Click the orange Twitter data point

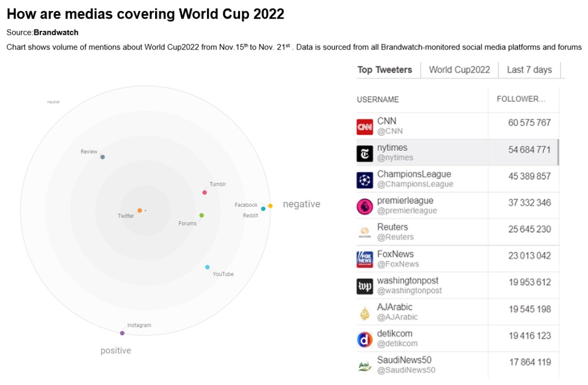click(x=140, y=210)
